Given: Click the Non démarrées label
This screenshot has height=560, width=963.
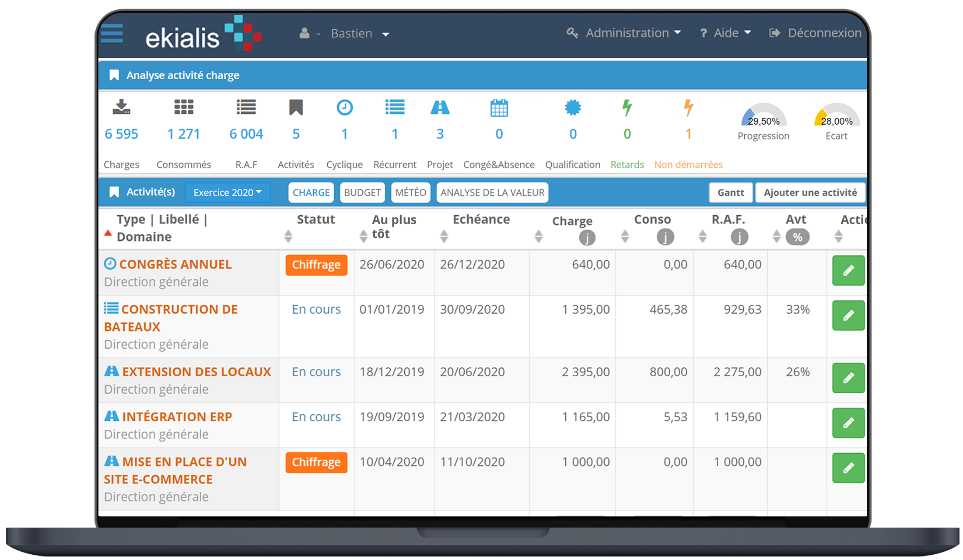Looking at the screenshot, I should [688, 164].
